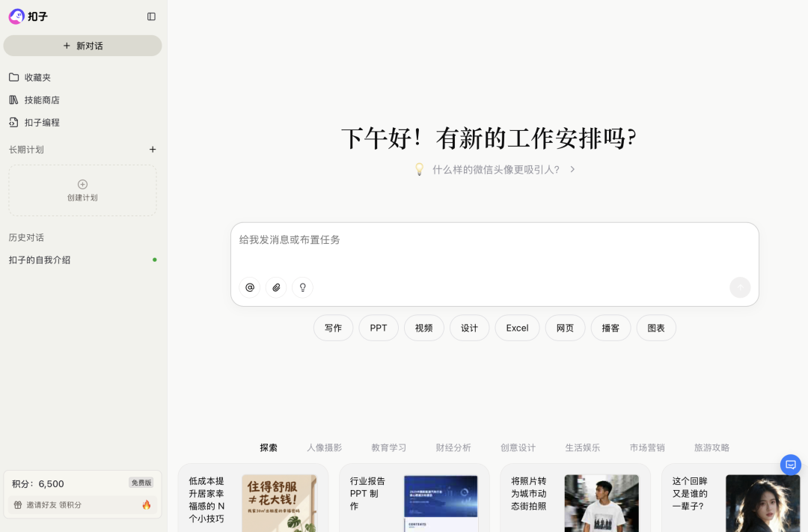Viewport: 808px width, 532px height.
Task: Switch to the 人像摄影 tab
Action: pyautogui.click(x=324, y=447)
